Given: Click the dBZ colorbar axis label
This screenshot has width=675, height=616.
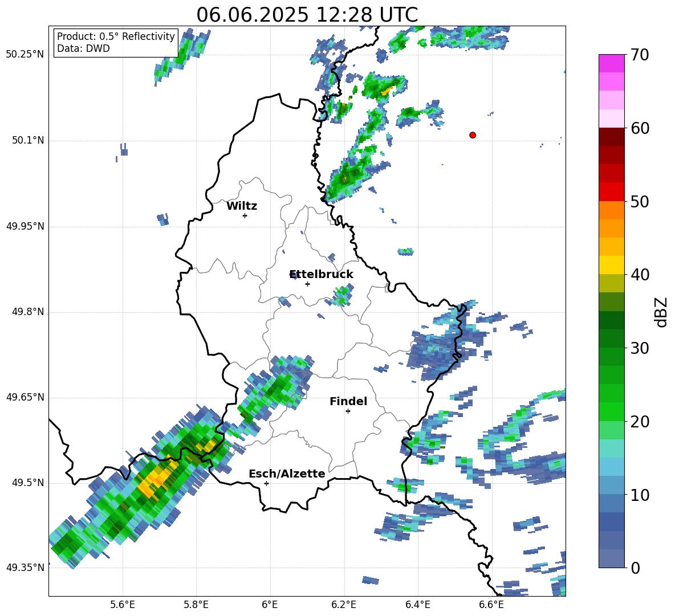Looking at the screenshot, I should coord(662,312).
